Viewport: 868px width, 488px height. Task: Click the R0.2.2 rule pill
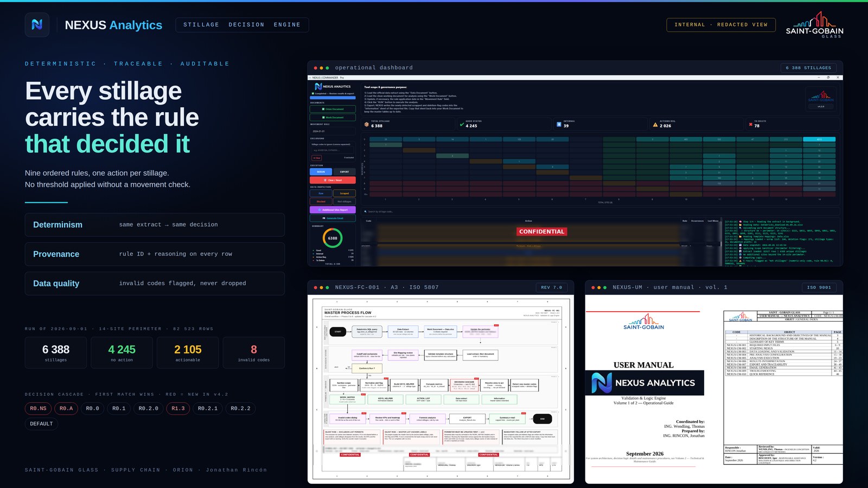coord(240,408)
